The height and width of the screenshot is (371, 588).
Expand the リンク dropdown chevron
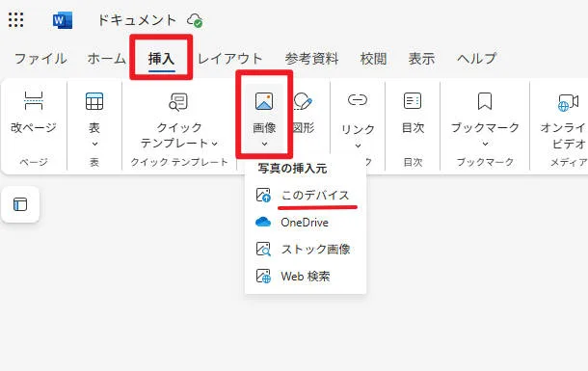pos(359,146)
